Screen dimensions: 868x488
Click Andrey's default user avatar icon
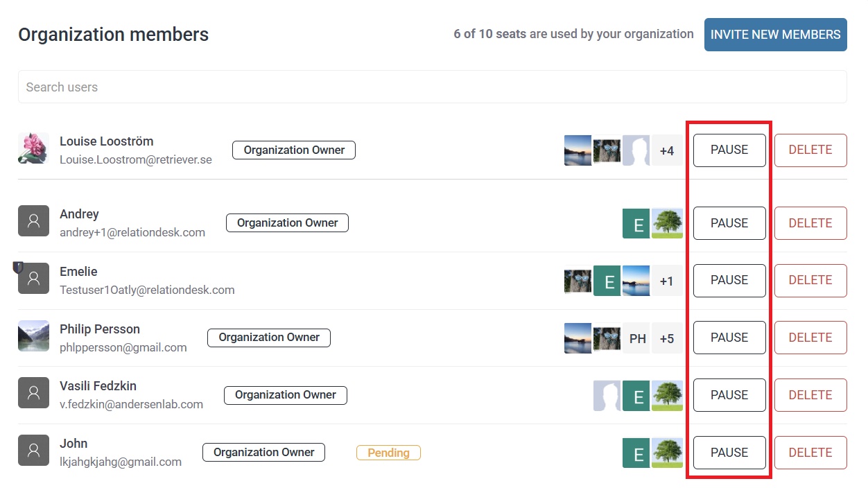tap(33, 221)
